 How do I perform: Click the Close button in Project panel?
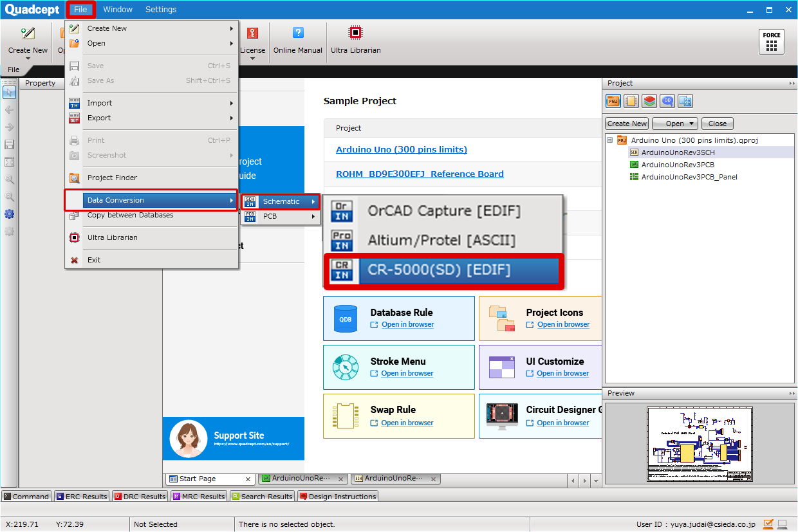717,124
